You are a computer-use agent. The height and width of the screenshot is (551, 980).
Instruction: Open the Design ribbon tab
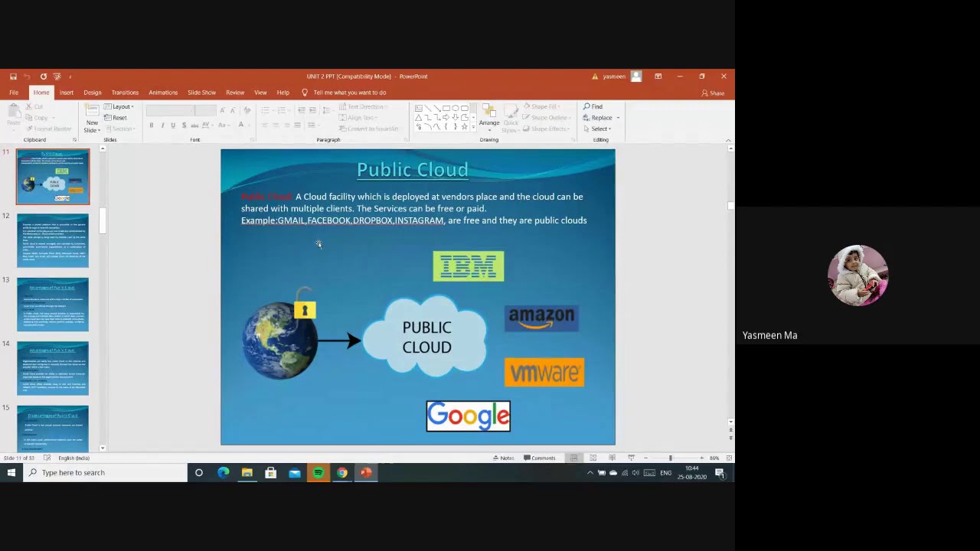93,93
